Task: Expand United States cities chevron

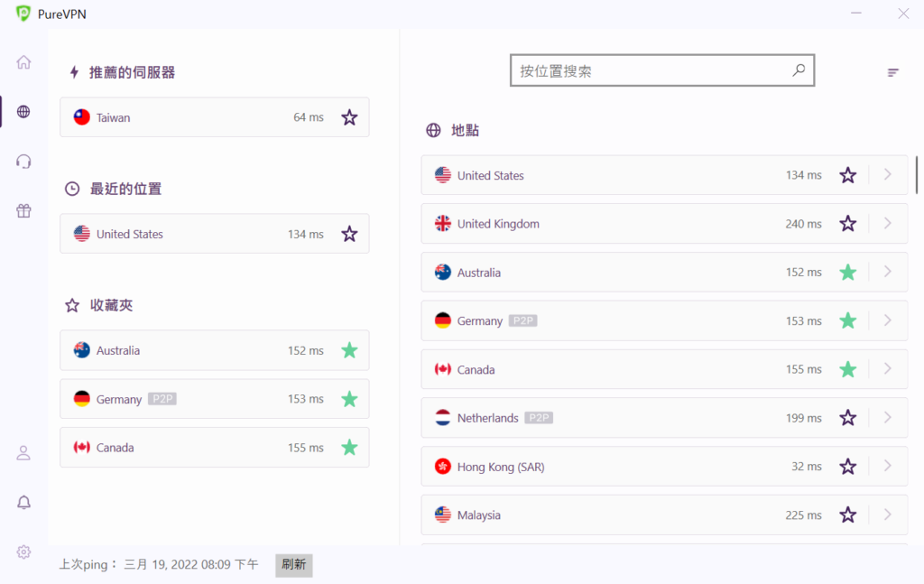Action: coord(888,174)
